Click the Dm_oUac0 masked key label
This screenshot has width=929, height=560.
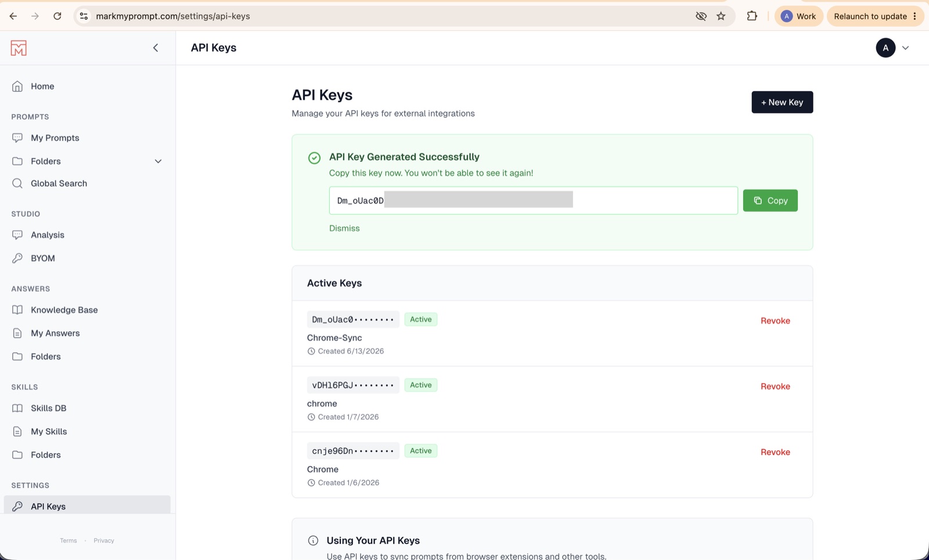(353, 319)
